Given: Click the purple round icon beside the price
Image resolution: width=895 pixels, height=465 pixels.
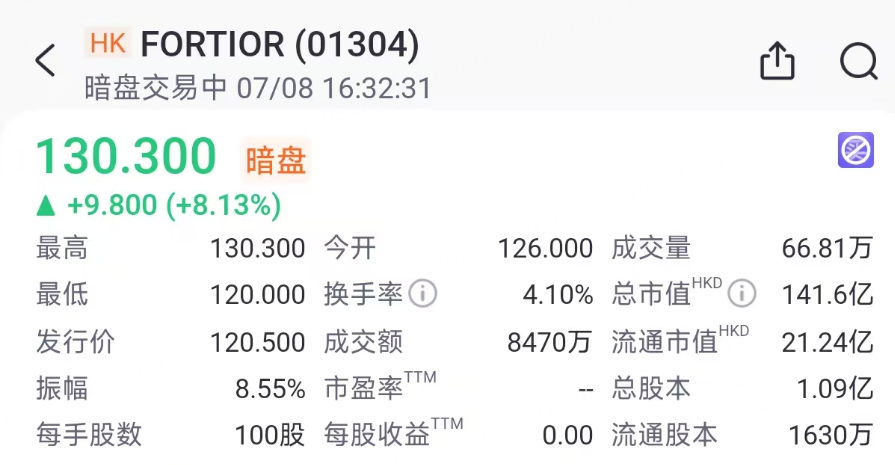Looking at the screenshot, I should click(x=855, y=151).
